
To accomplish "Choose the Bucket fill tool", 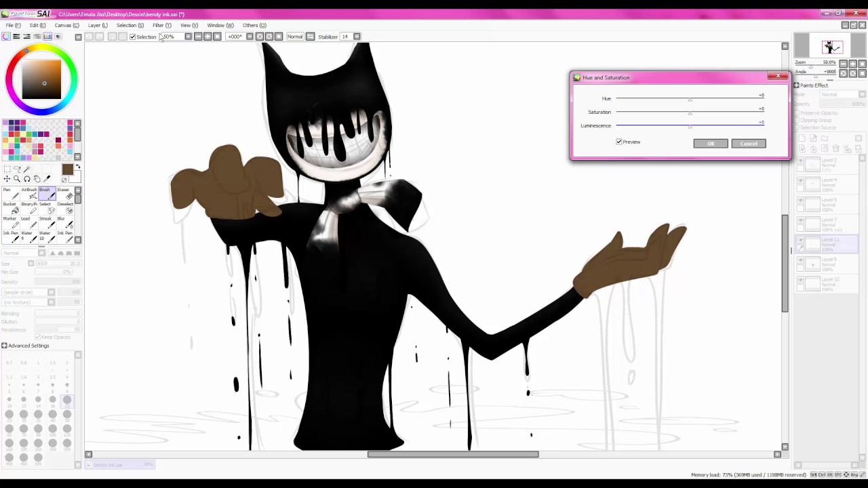I will [10, 207].
